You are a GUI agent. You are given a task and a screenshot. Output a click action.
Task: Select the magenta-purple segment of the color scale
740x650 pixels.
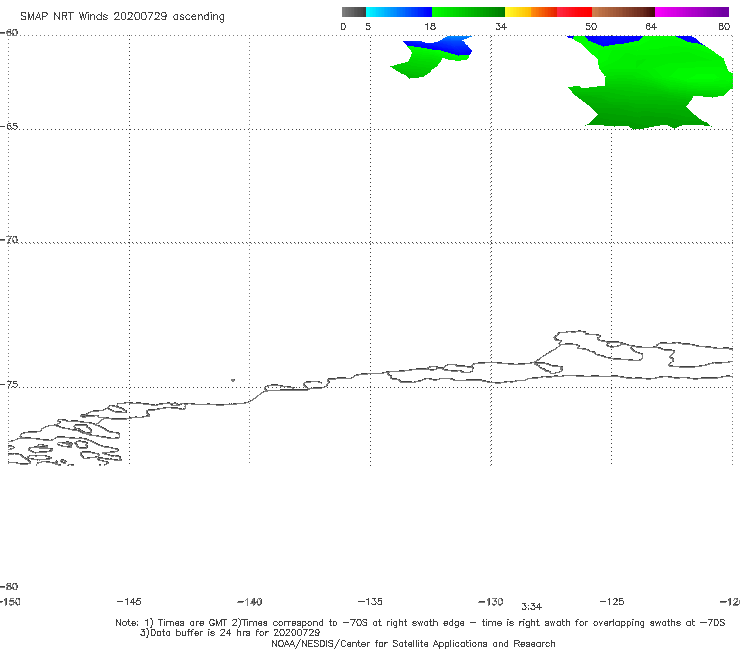point(692,12)
